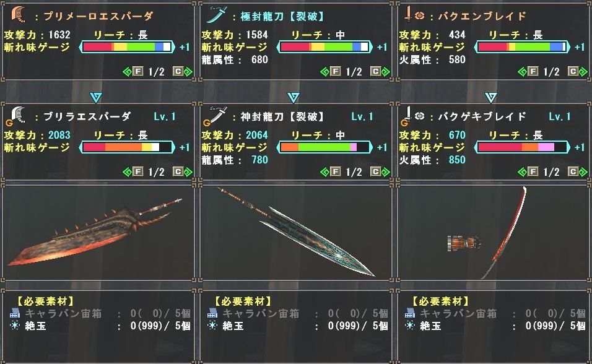Image resolution: width=592 pixels, height=364 pixels.
Task: Click the 絶玉 material row in right panel
Action: (495, 326)
